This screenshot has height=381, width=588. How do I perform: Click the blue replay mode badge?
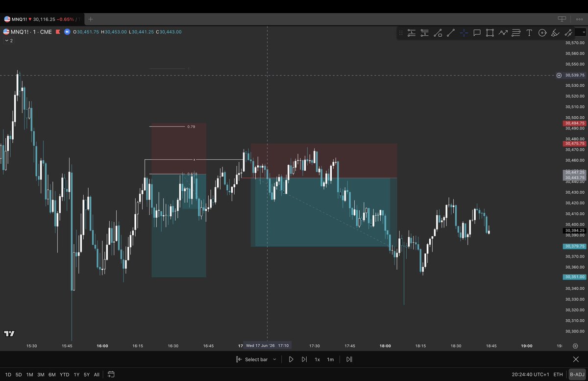67,32
